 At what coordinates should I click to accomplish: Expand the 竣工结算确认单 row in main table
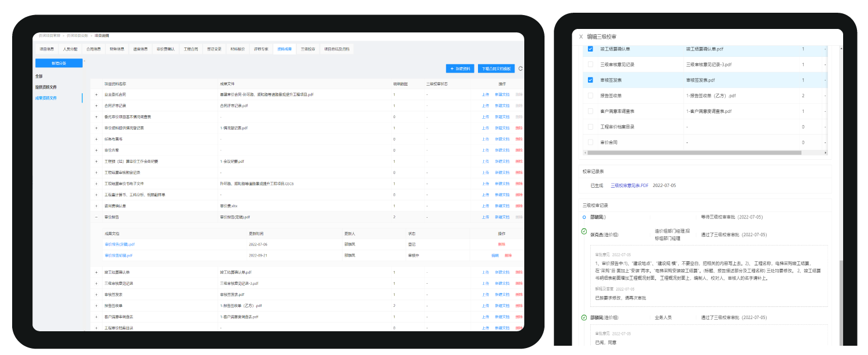coord(96,272)
